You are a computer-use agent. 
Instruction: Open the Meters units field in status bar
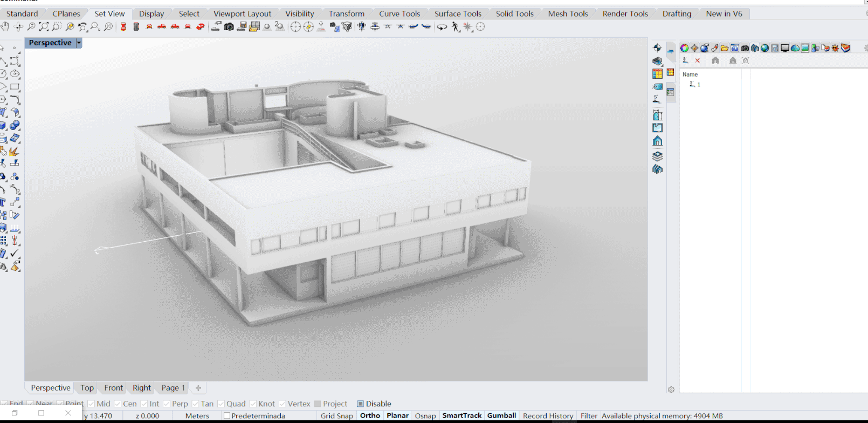pos(197,416)
